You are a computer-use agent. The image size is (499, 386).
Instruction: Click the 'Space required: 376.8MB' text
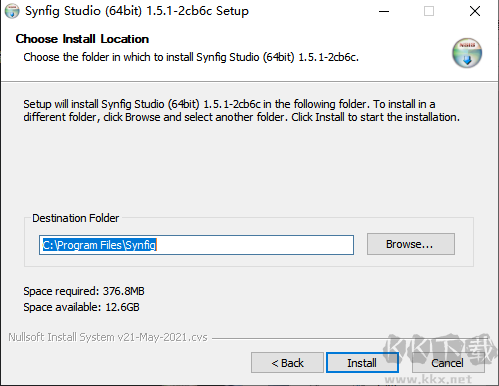tap(84, 291)
